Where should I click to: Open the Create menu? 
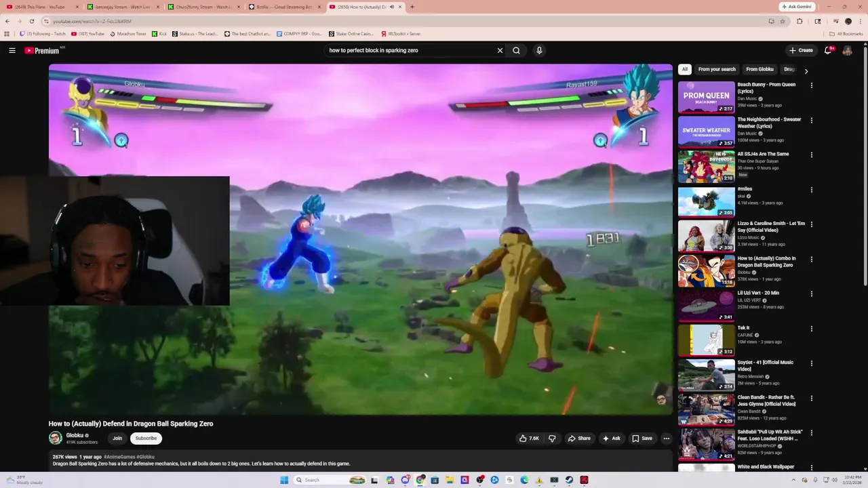pyautogui.click(x=801, y=50)
